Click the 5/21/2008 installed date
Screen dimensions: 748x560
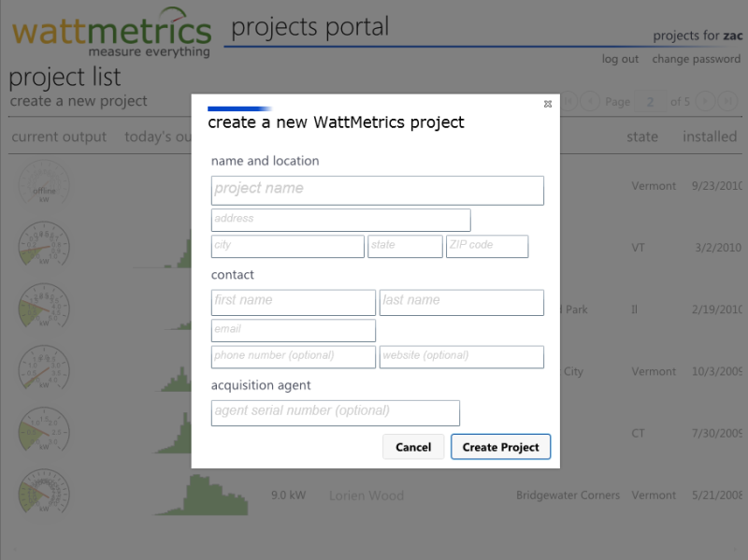click(x=717, y=495)
